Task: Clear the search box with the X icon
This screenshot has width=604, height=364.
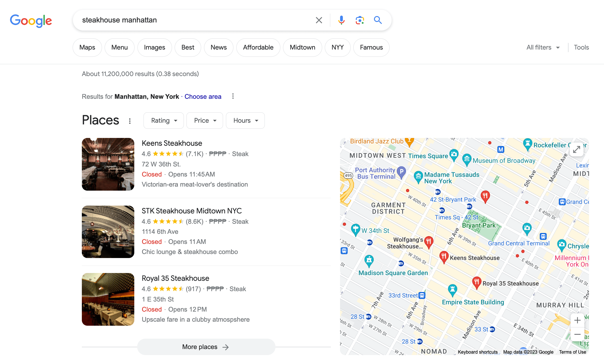Action: 319,20
